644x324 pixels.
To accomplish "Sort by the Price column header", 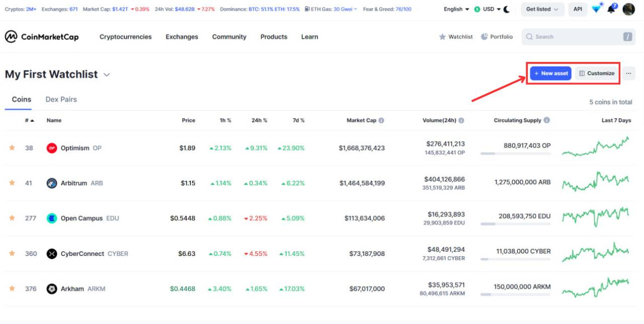I will pos(188,120).
